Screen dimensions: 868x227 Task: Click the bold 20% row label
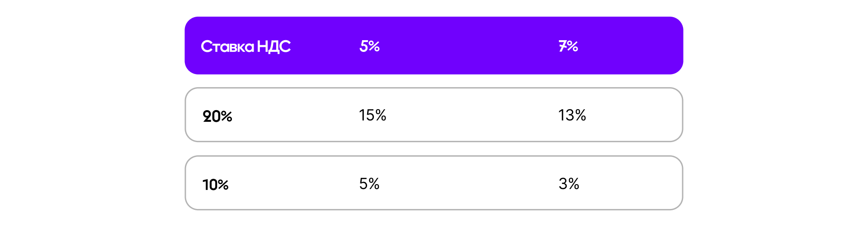pos(217,116)
